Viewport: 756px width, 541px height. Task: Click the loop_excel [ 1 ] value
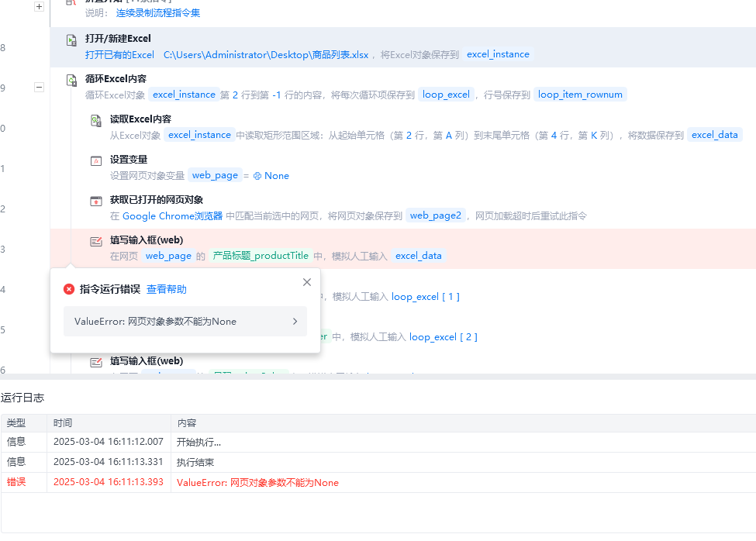(x=425, y=297)
